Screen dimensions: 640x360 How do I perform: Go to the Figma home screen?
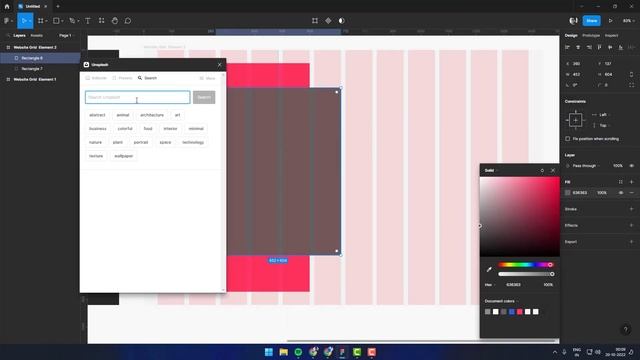pos(7,6)
